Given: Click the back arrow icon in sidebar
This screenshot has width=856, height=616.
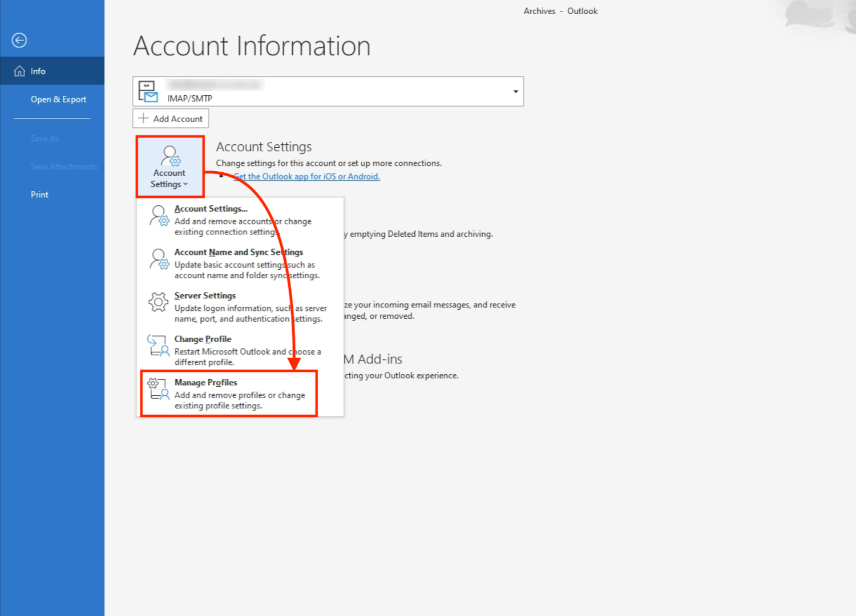Looking at the screenshot, I should pyautogui.click(x=19, y=40).
